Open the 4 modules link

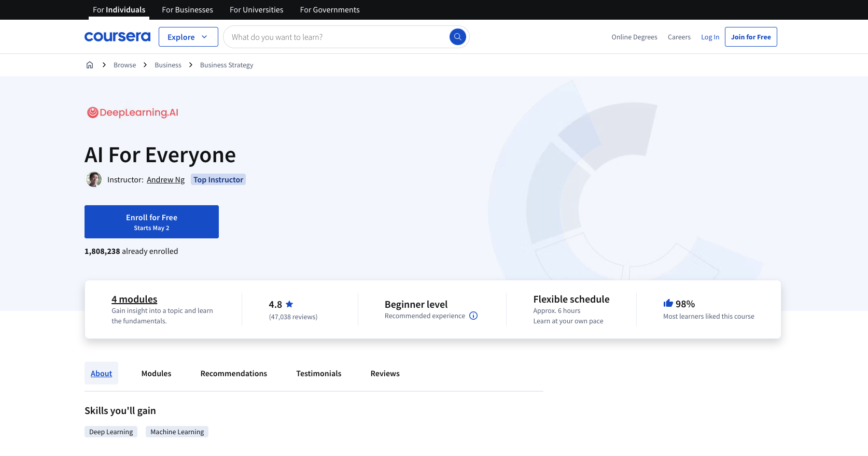coord(134,299)
